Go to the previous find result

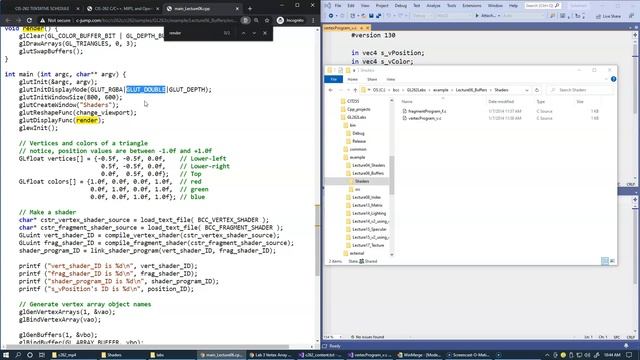coord(244,33)
